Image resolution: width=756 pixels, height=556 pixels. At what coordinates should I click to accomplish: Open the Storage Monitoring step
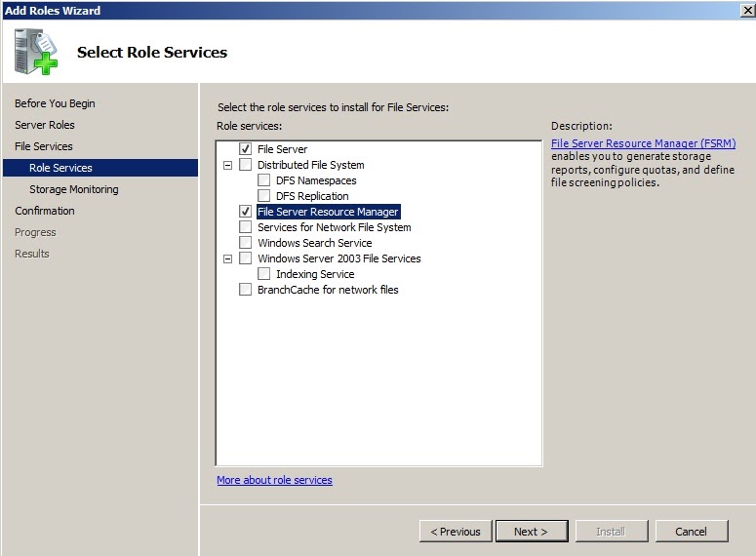74,189
